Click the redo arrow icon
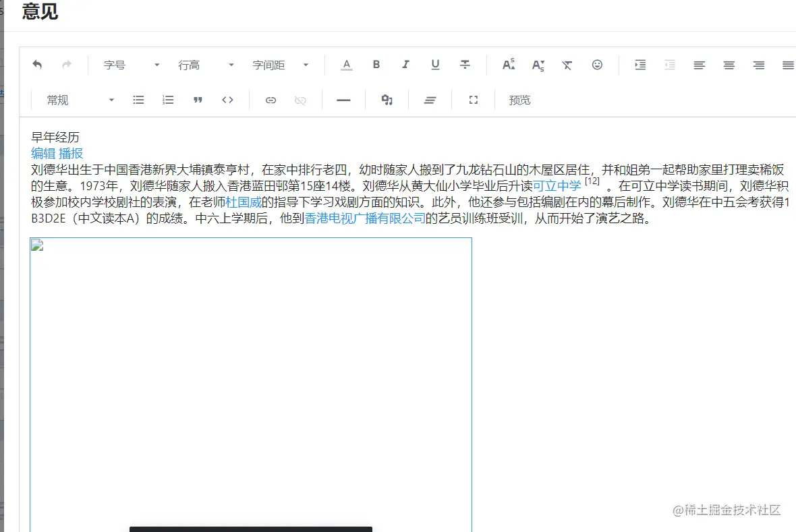The height and width of the screenshot is (532, 796). tap(67, 65)
